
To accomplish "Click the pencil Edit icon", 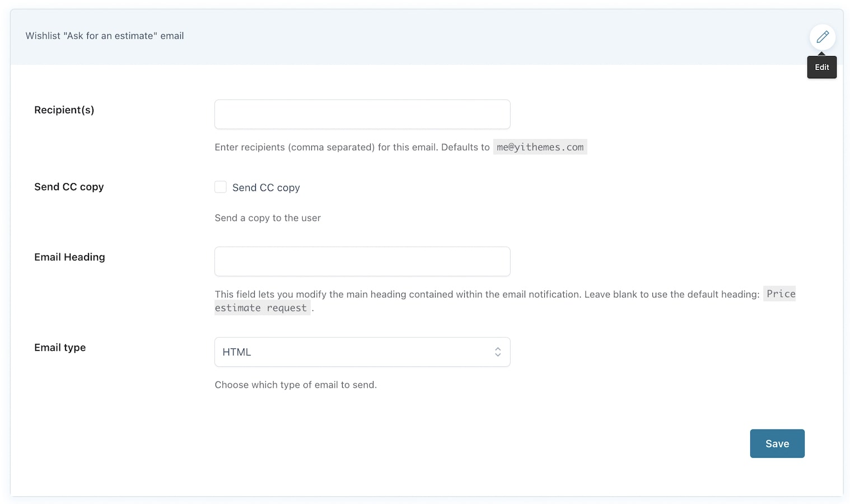I will tap(822, 37).
